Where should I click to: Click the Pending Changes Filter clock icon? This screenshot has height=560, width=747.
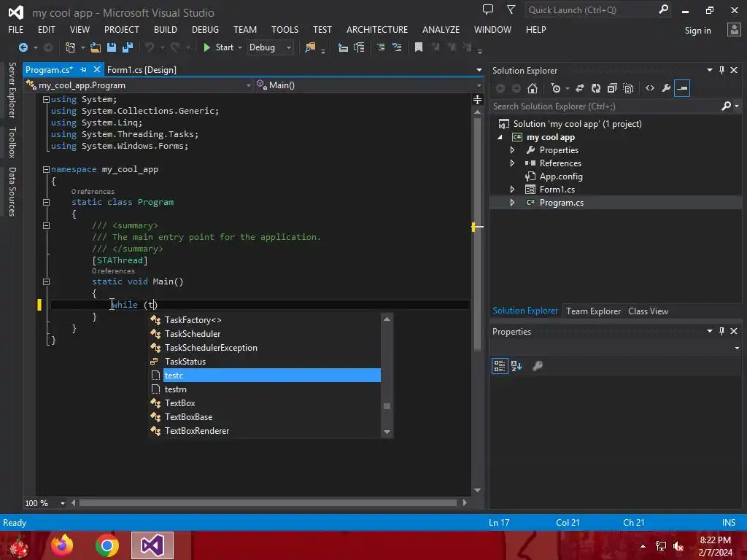(x=556, y=88)
